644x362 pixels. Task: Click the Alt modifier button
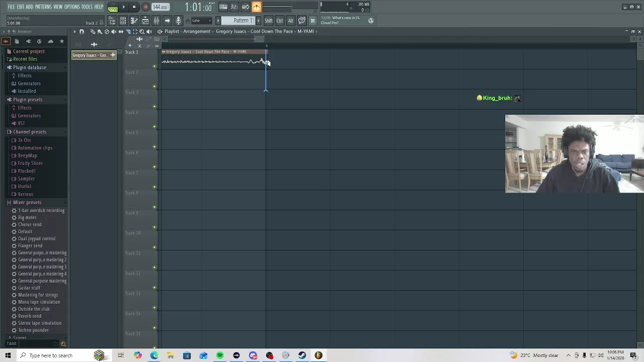291,21
